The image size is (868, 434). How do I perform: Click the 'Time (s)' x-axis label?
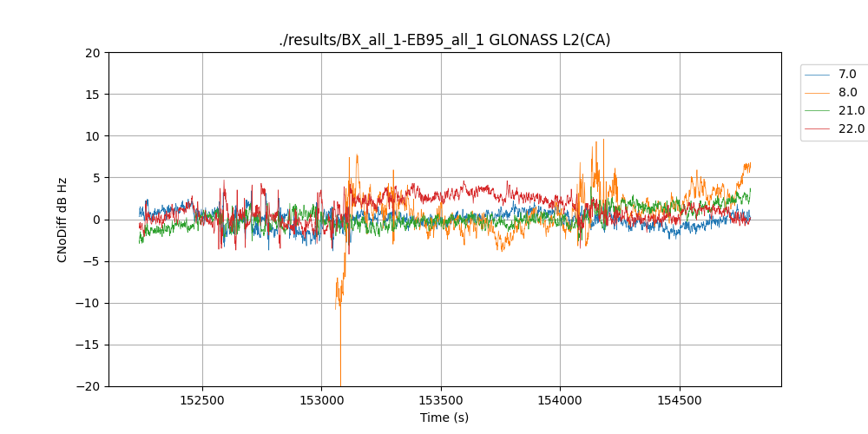coord(444,418)
